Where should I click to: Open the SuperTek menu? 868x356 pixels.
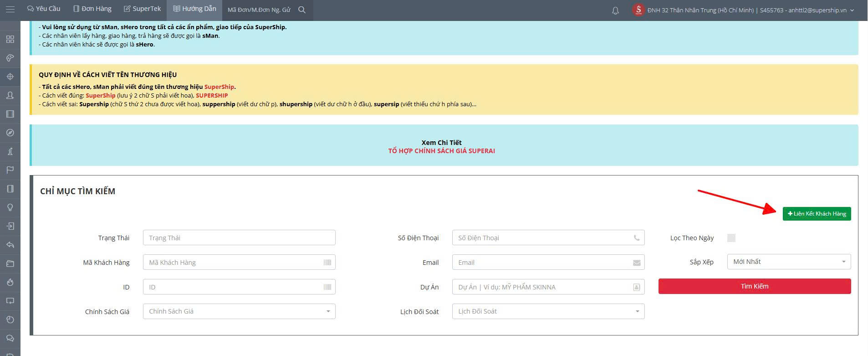(143, 9)
